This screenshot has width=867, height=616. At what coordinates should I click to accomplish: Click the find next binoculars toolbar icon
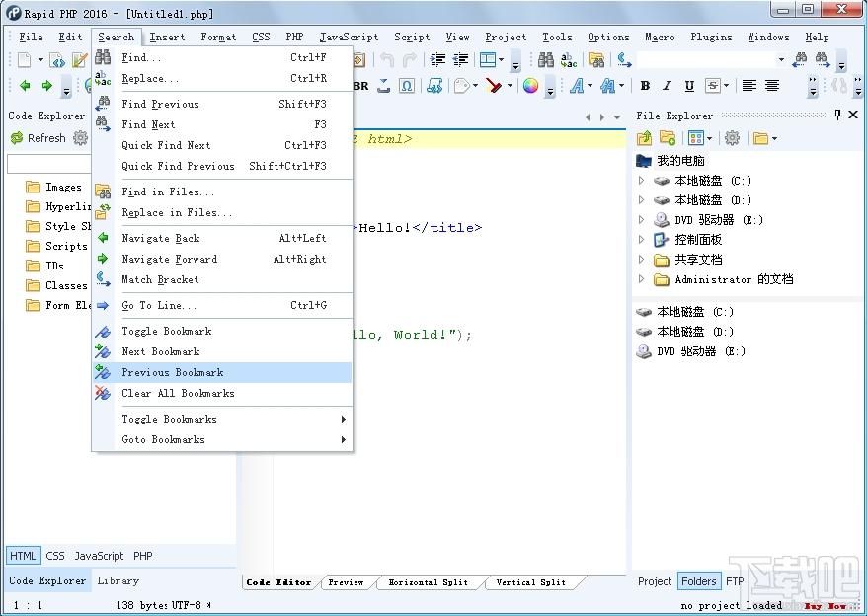click(x=823, y=59)
